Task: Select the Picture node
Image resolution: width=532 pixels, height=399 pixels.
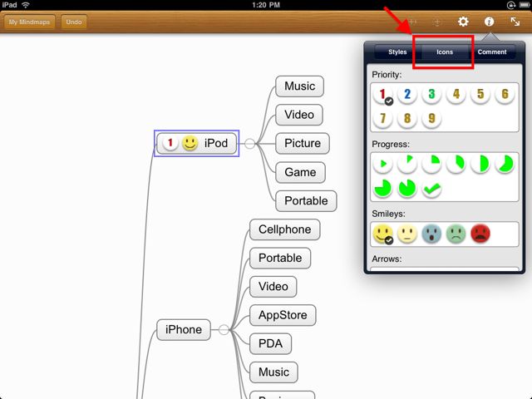Action: pyautogui.click(x=303, y=143)
